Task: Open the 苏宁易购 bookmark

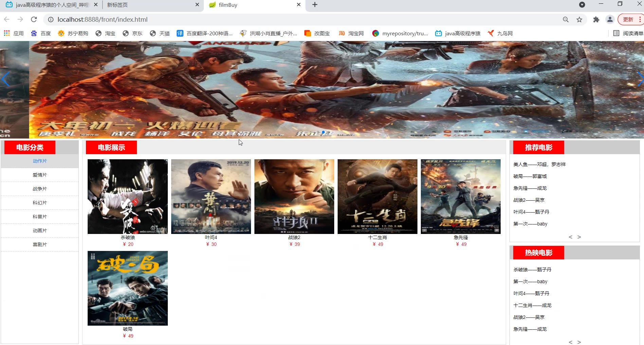Action: coord(73,33)
